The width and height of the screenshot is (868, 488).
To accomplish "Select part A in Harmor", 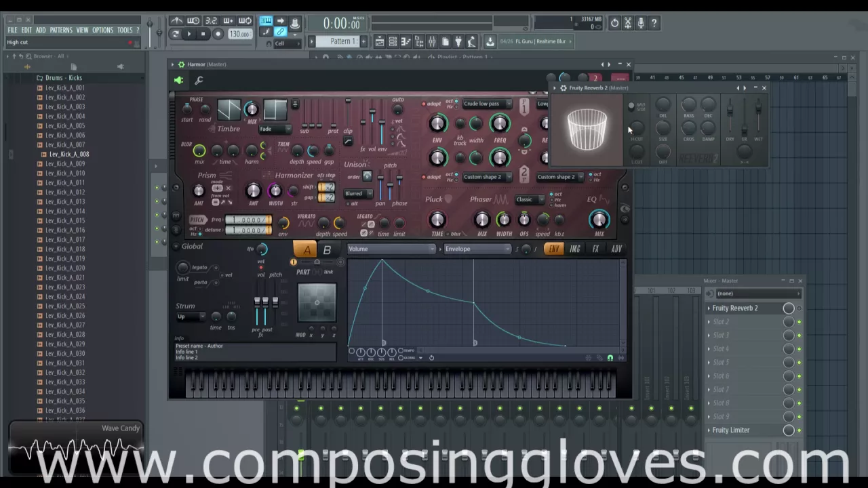I will (306, 250).
